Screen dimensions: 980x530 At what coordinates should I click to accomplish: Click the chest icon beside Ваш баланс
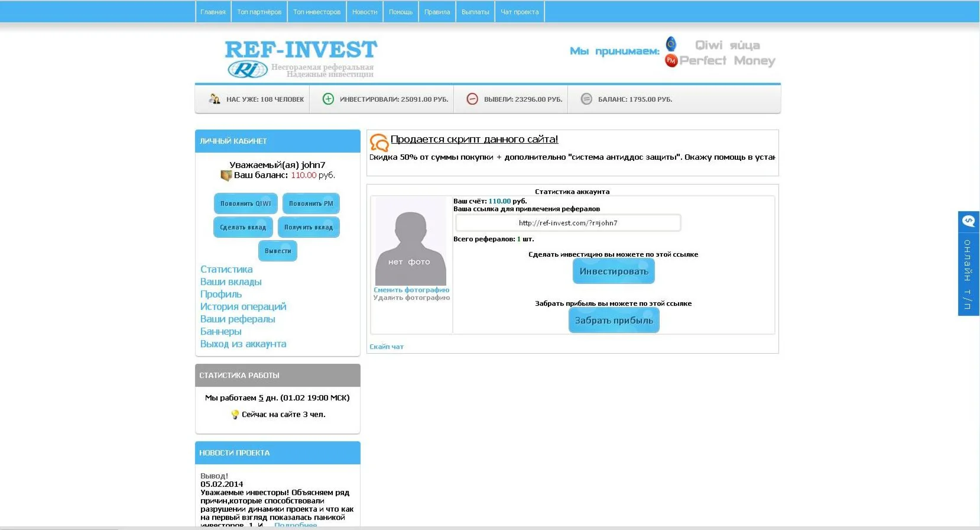pyautogui.click(x=226, y=175)
